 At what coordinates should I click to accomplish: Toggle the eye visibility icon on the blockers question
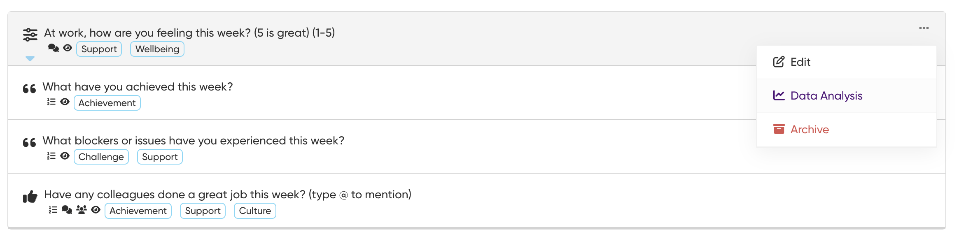(x=65, y=156)
